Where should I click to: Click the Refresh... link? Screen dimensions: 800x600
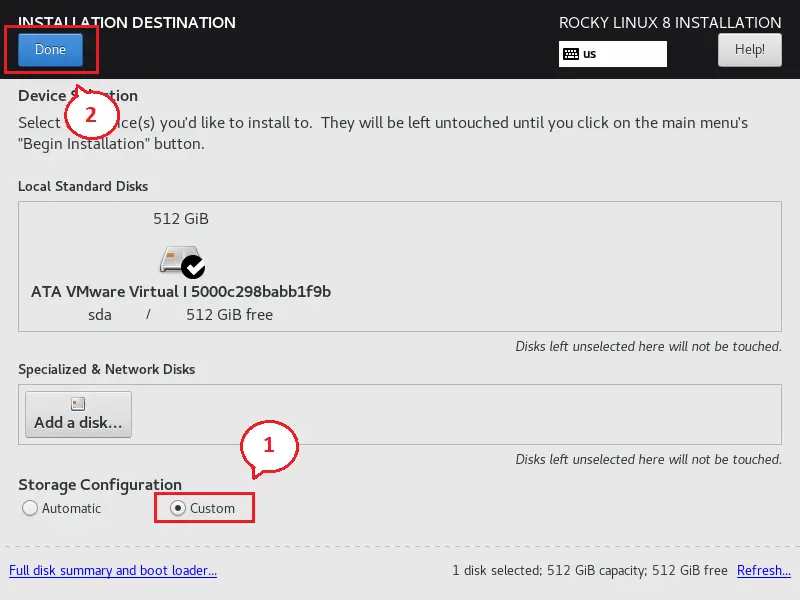pos(764,570)
